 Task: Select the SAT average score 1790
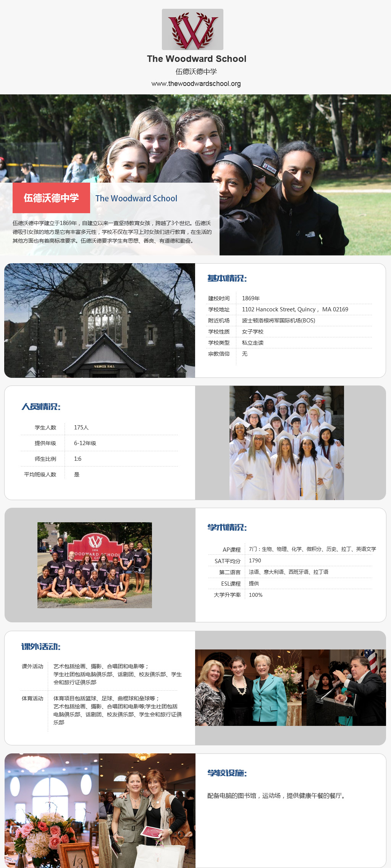(x=255, y=560)
